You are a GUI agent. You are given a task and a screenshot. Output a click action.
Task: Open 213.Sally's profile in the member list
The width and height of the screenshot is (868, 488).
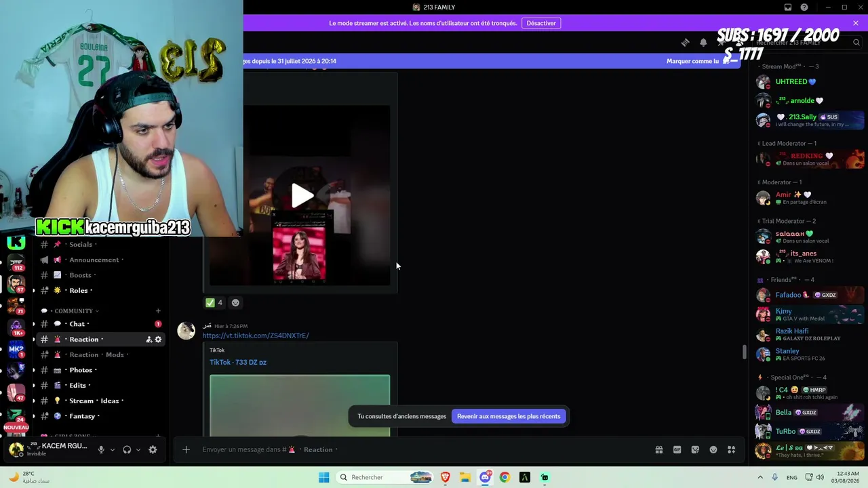coord(810,120)
